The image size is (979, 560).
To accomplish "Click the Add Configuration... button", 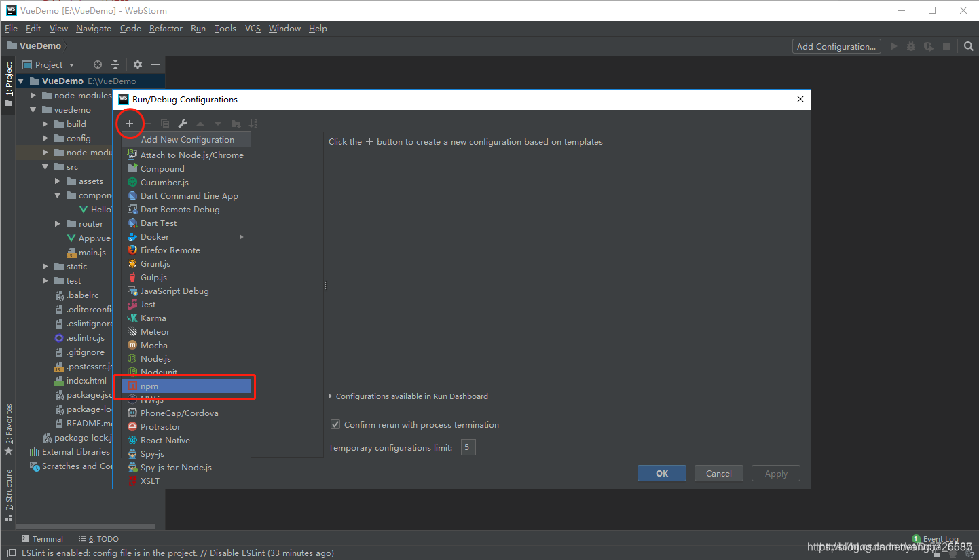I will 836,46.
